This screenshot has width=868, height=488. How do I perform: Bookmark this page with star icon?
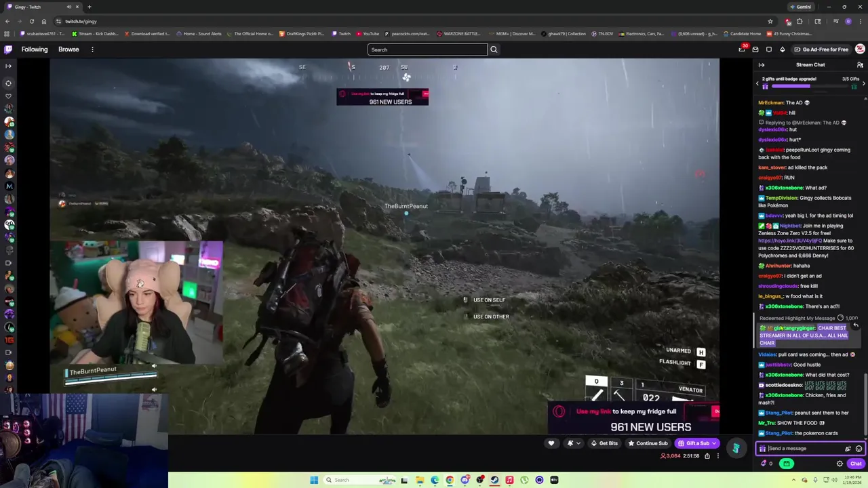point(770,22)
